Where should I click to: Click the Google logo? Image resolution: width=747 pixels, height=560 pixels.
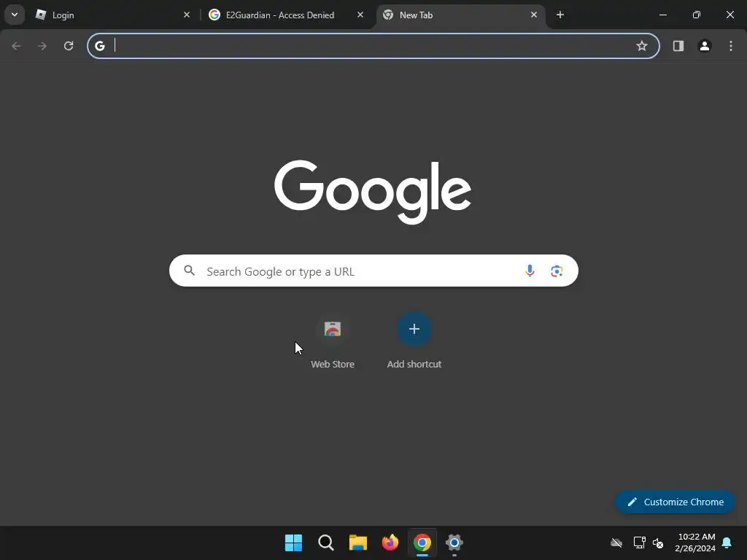pyautogui.click(x=373, y=192)
